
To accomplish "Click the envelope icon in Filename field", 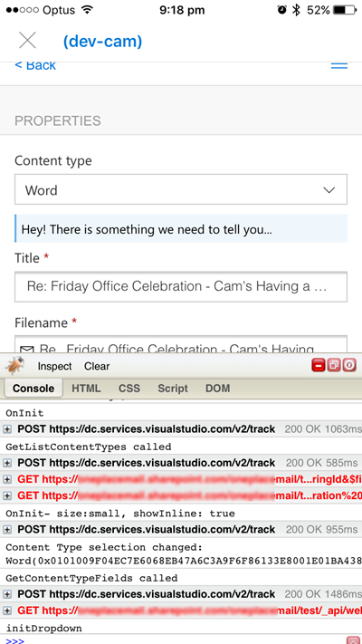I will (x=27, y=350).
